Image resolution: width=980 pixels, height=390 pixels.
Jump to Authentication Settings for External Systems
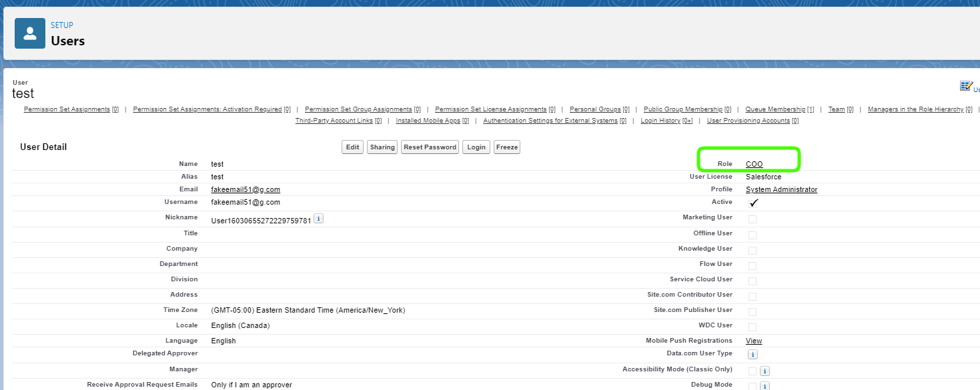click(x=555, y=121)
